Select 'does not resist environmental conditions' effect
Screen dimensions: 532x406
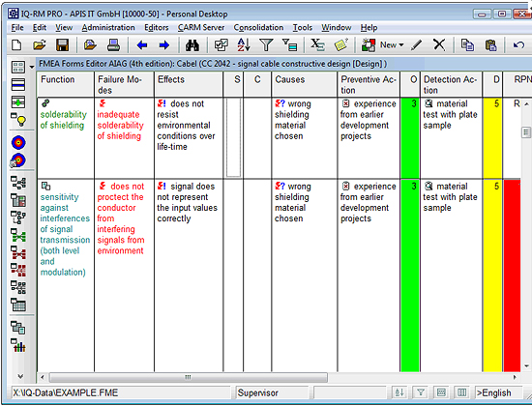pyautogui.click(x=189, y=138)
